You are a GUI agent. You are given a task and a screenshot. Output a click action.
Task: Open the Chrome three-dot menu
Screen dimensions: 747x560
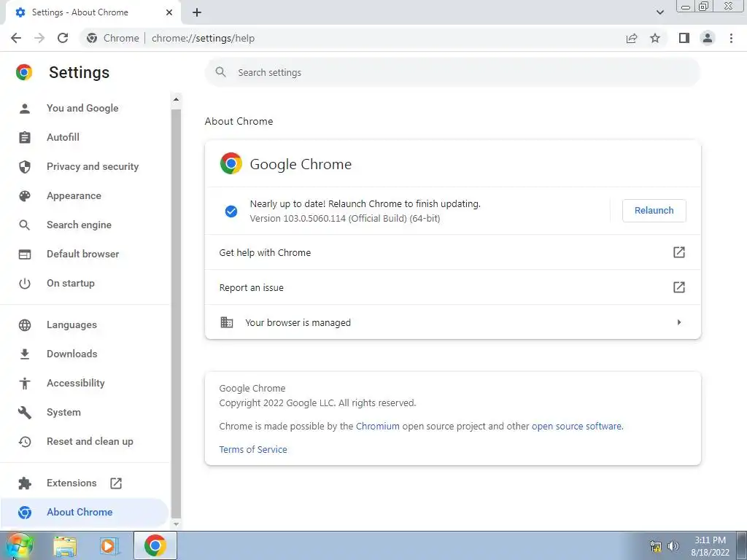731,38
